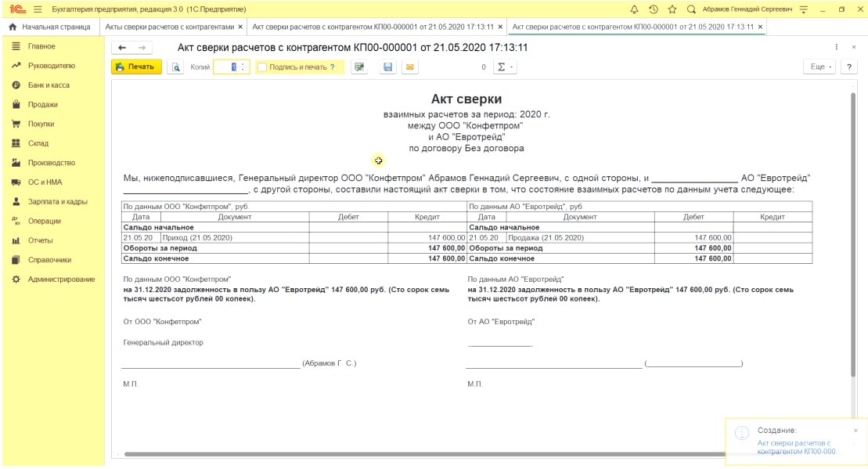
Task: Click the Банк и касса icon
Action: click(16, 85)
